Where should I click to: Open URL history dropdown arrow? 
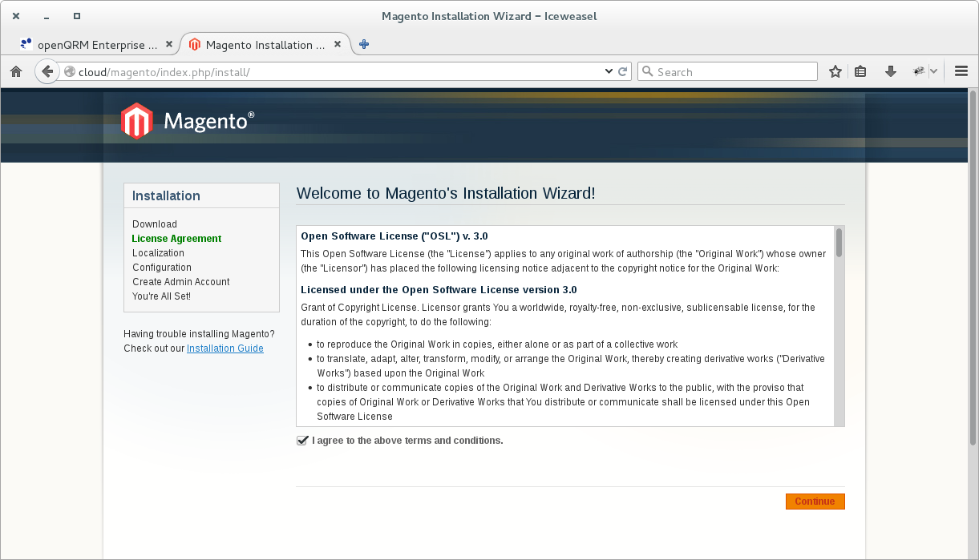(x=609, y=71)
